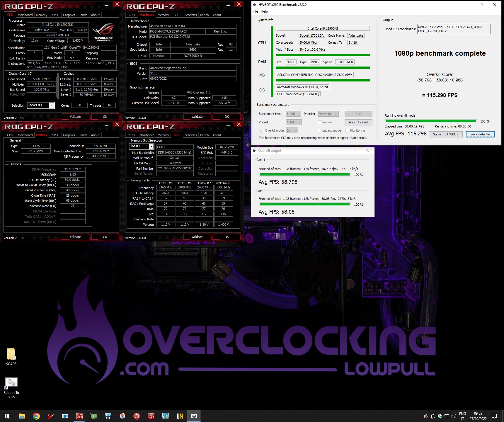Screen dimensions: 504x422
Task: Click the Core Voltage 1.430 V value
Action: click(78, 41)
